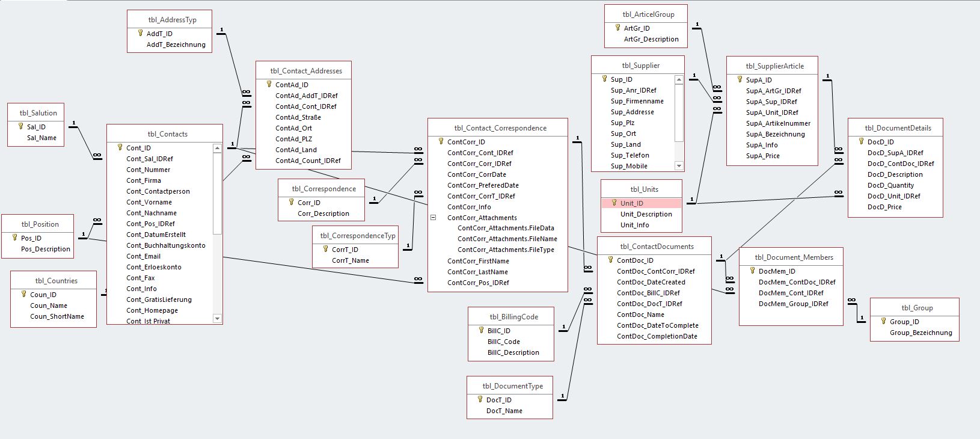Click the key icon next to AddT_ID
Viewport: 980px width, 439px height.
(140, 33)
